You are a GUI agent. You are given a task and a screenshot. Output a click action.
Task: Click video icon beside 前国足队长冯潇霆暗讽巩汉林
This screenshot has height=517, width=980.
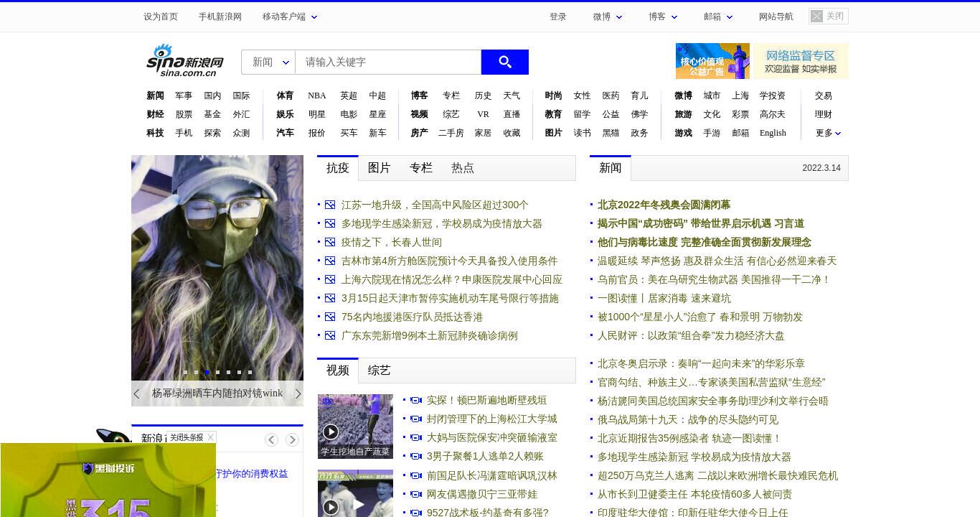click(415, 475)
